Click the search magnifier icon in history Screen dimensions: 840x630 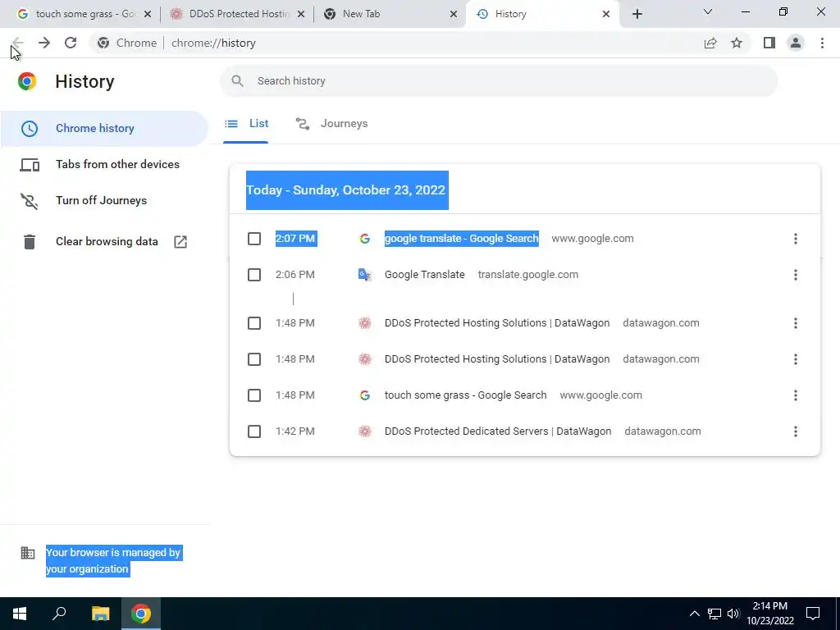click(x=237, y=81)
